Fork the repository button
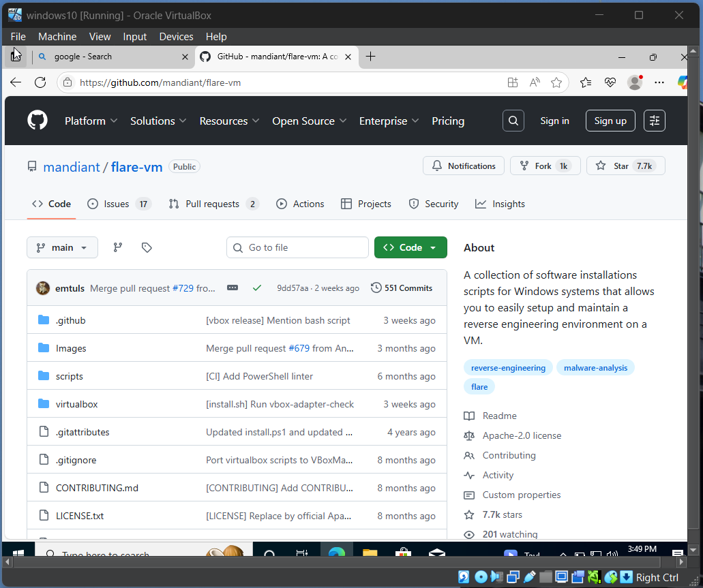 click(545, 166)
